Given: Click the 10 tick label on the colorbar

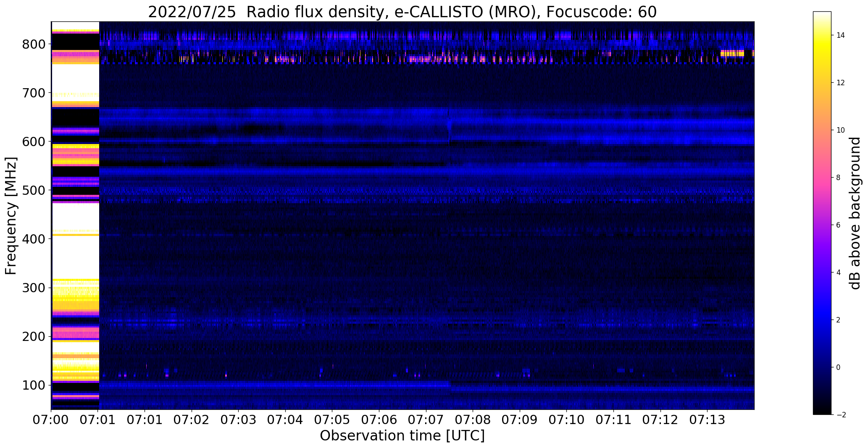Looking at the screenshot, I should [x=841, y=130].
